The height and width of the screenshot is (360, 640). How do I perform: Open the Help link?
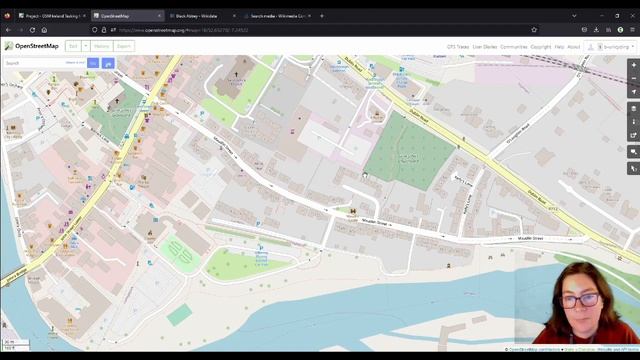559,47
